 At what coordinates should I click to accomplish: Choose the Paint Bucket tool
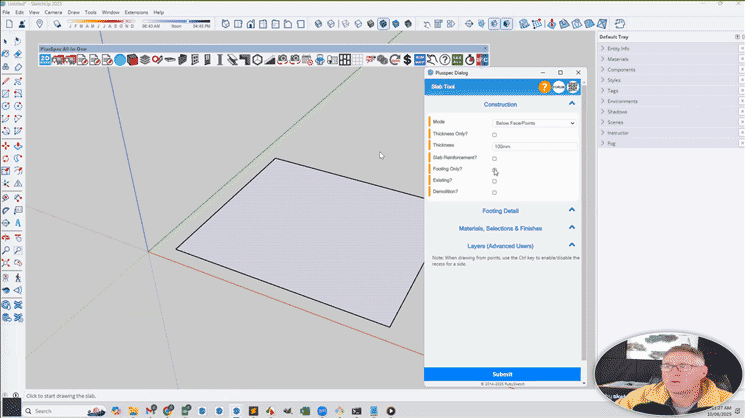6,55
